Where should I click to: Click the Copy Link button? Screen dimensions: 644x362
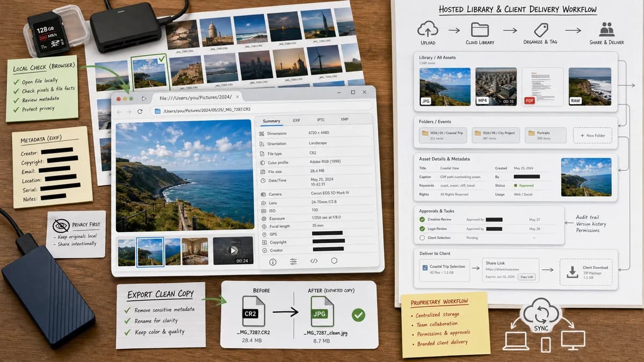coord(526,277)
